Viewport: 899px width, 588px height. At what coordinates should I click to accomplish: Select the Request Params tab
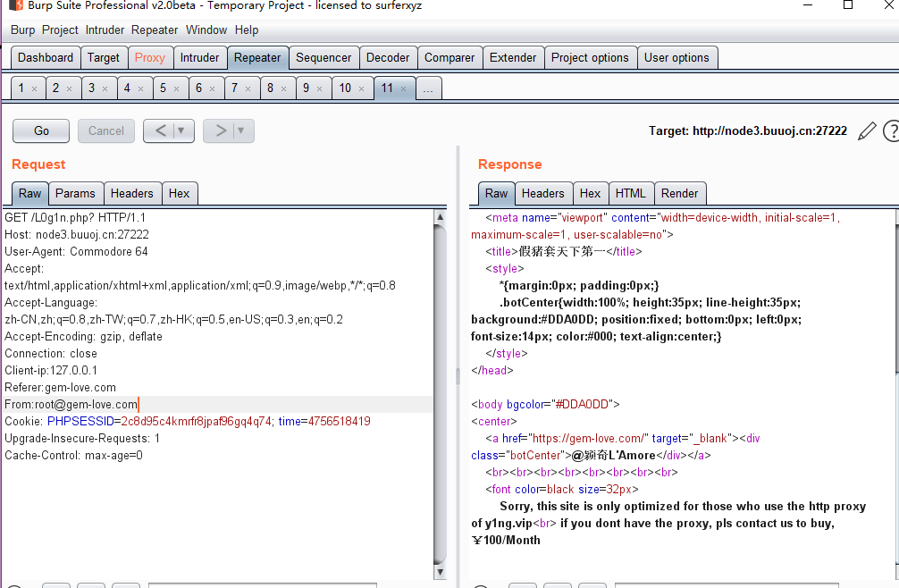(x=75, y=193)
